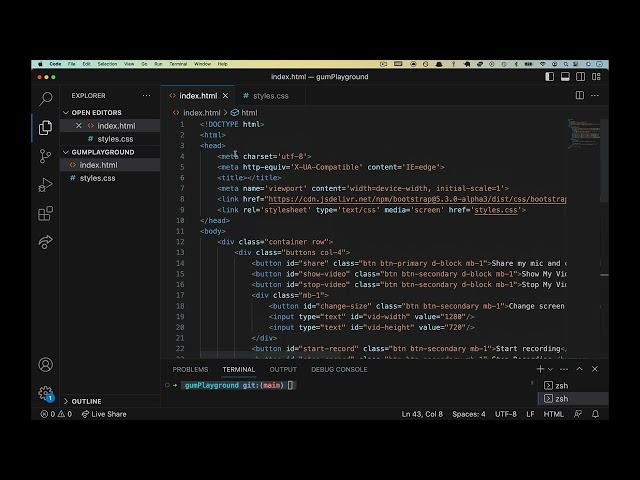
Task: Change indentation via Spaces: 4
Action: click(469, 414)
